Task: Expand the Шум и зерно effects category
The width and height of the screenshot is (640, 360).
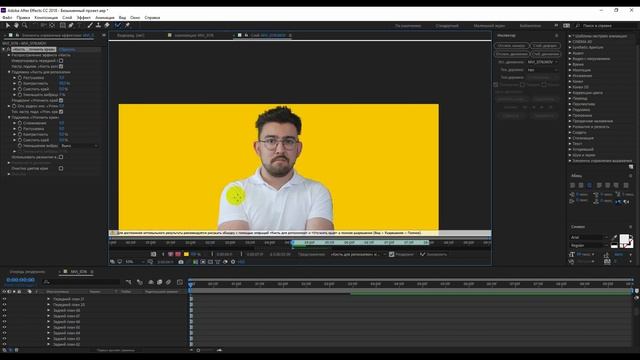Action: point(570,155)
